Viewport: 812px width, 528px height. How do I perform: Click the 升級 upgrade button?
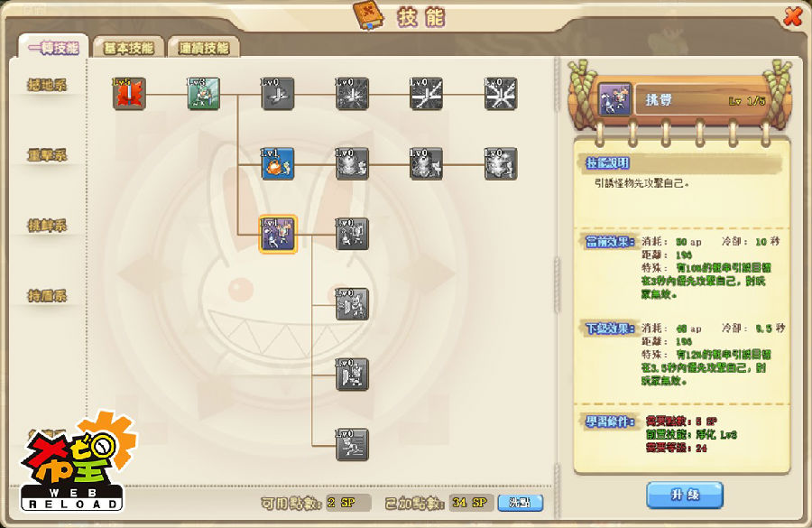685,495
